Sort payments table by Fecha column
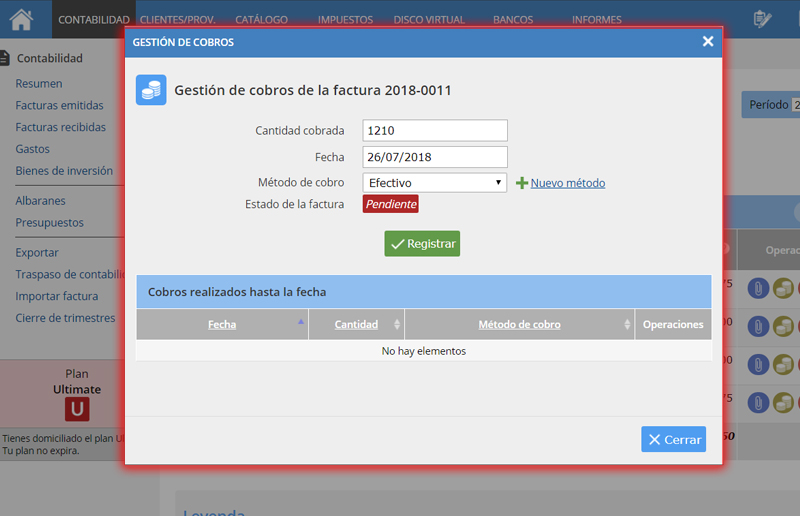 [222, 325]
